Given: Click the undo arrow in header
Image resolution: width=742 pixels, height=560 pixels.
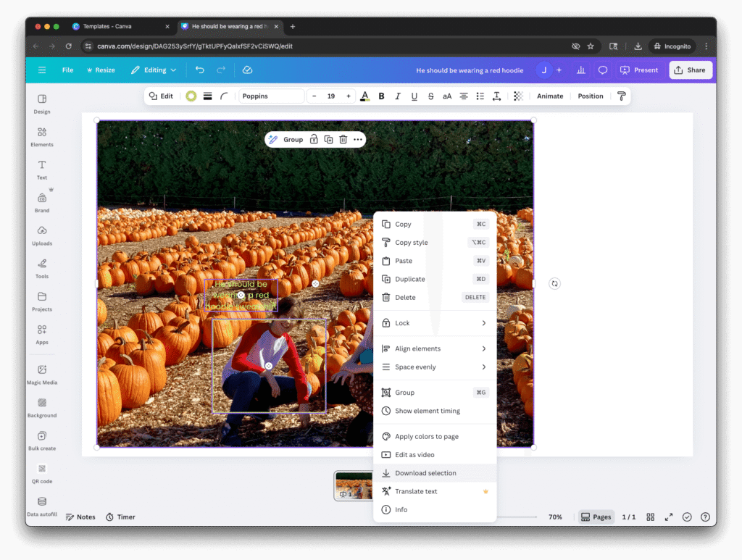Looking at the screenshot, I should click(200, 70).
